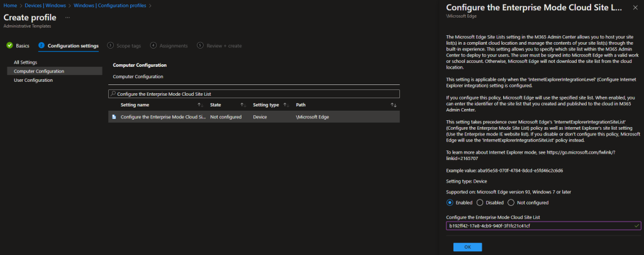This screenshot has width=644, height=255.
Task: Click the \Microsoft Edge path cell
Action: coord(313,117)
